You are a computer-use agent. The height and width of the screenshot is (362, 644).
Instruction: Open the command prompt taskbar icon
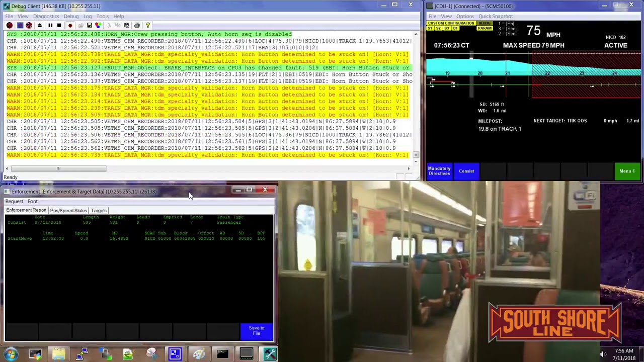pyautogui.click(x=222, y=354)
